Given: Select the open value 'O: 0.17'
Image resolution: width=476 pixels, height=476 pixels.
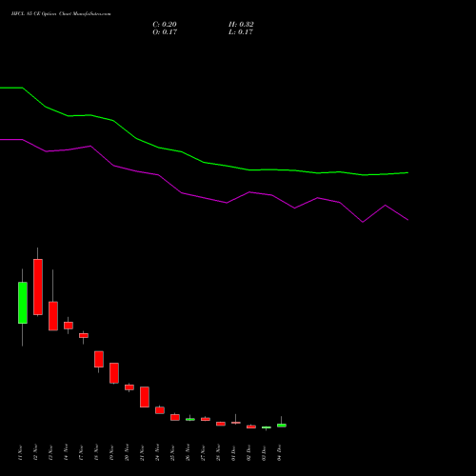Looking at the screenshot, I should [x=165, y=32].
